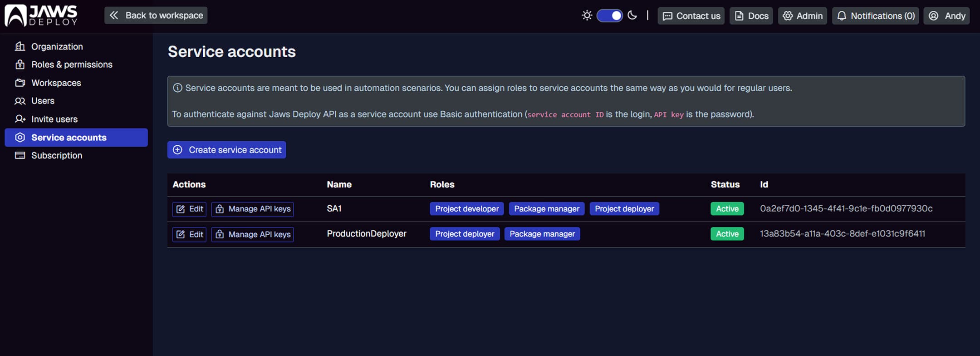Click the sun light-mode icon
This screenshot has height=356, width=980.
point(587,15)
